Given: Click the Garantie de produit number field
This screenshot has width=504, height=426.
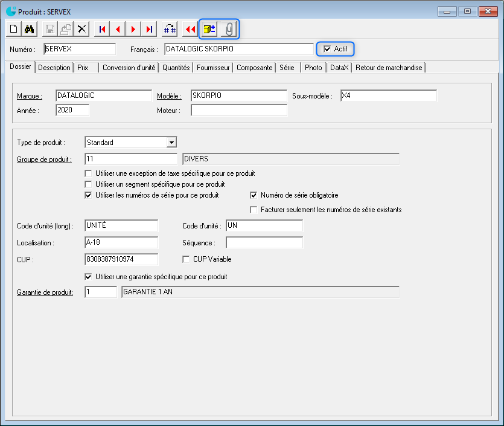Looking at the screenshot, I should (x=101, y=292).
